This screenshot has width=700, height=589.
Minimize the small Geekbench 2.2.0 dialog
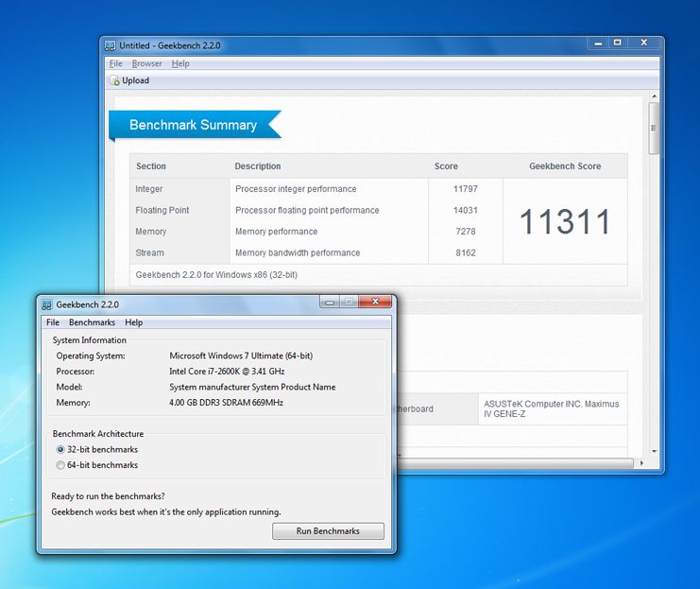tap(329, 302)
